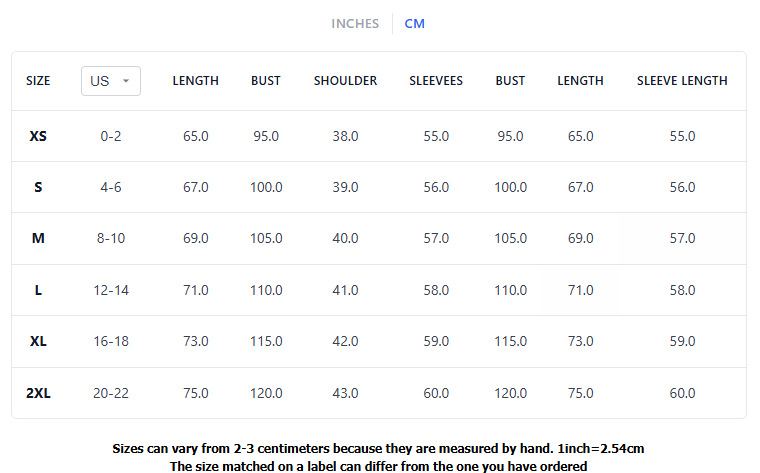Click the SIZE column header
This screenshot has height=473, width=760.
coord(38,81)
